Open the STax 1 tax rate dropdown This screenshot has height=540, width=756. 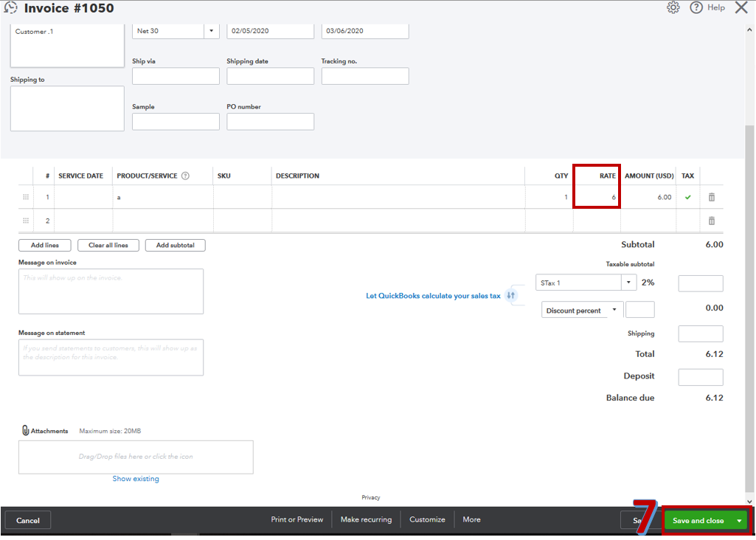click(x=628, y=282)
